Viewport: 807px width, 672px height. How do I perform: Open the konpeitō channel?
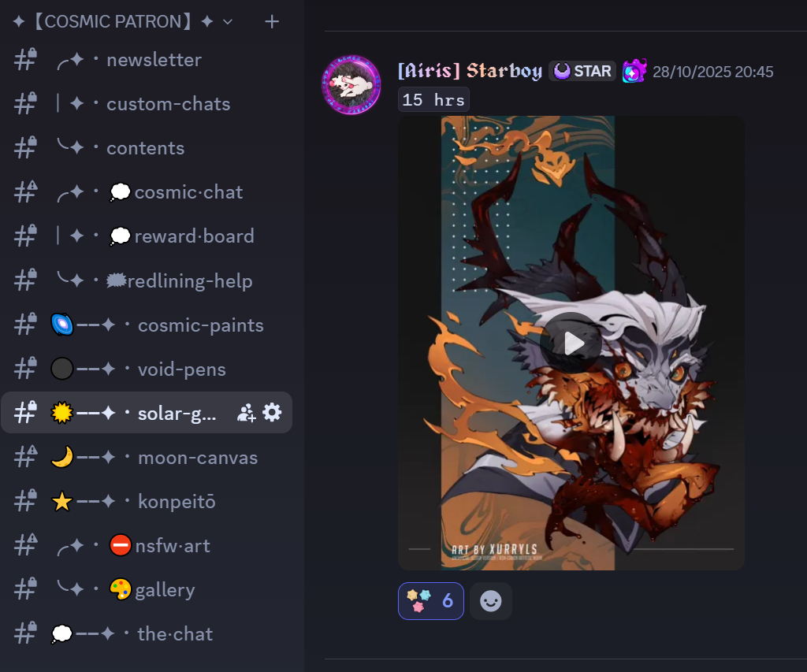tap(147, 501)
